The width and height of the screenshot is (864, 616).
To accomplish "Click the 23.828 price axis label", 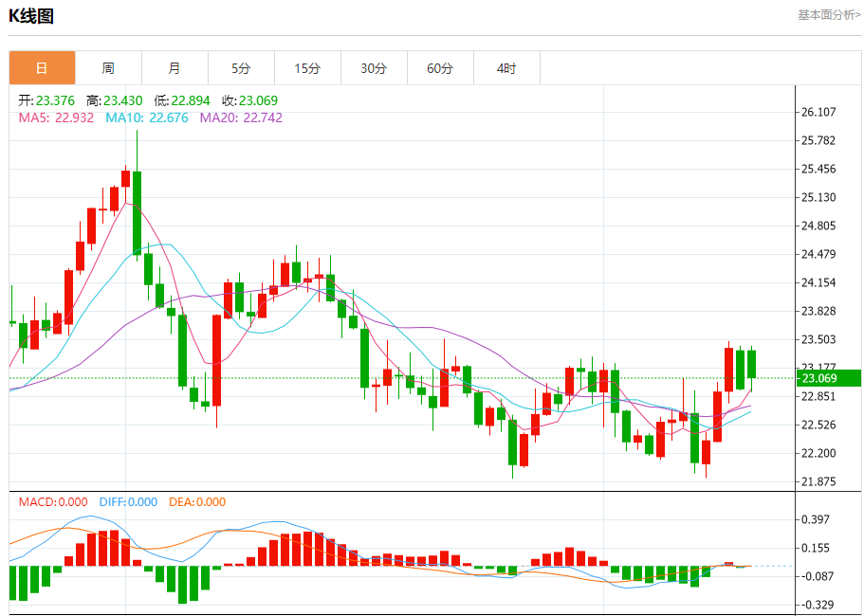I will [820, 311].
